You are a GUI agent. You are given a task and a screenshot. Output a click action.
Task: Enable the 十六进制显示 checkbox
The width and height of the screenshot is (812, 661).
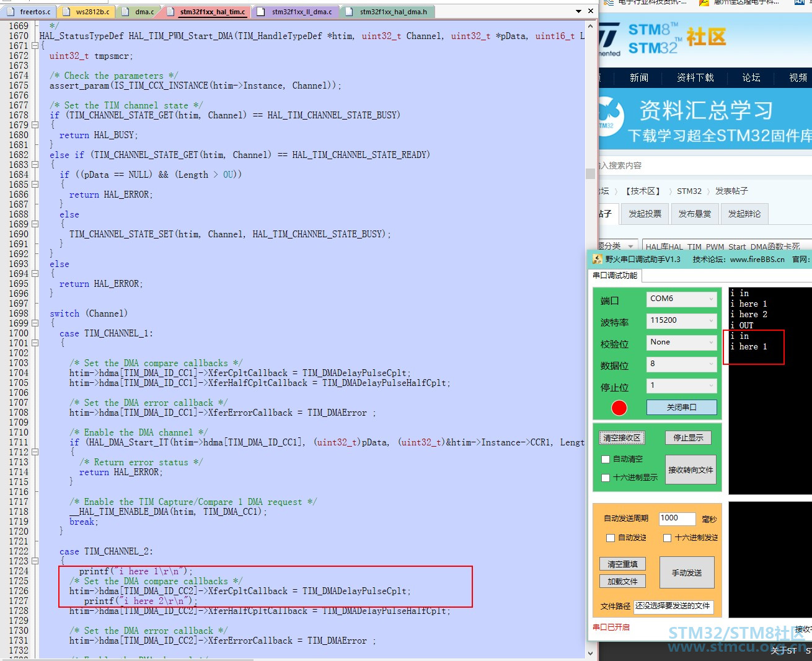[606, 478]
